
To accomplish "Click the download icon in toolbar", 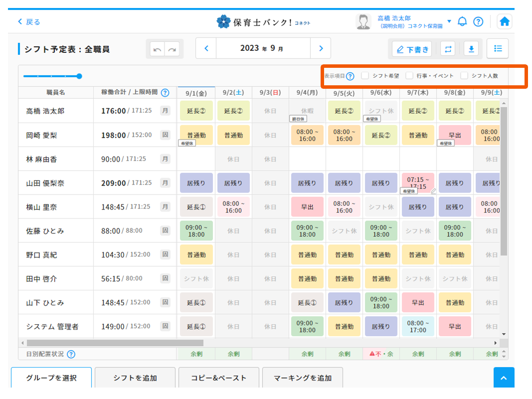I will (471, 49).
